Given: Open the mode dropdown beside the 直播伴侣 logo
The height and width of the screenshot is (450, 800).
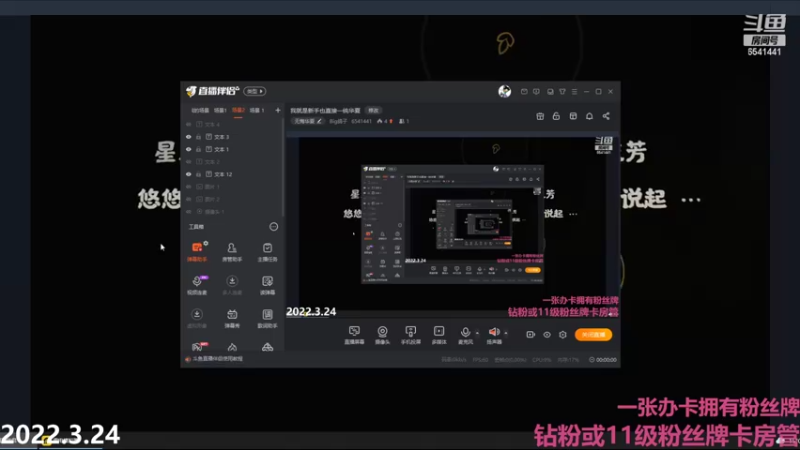Looking at the screenshot, I should pyautogui.click(x=255, y=91).
